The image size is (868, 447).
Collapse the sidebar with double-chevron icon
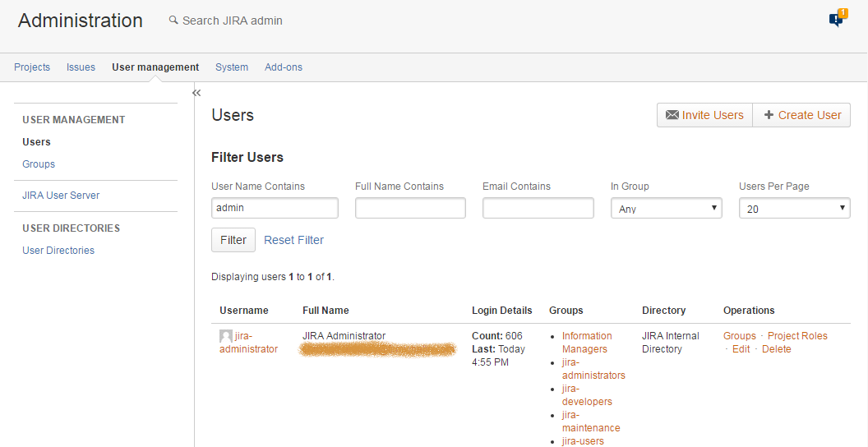click(196, 93)
